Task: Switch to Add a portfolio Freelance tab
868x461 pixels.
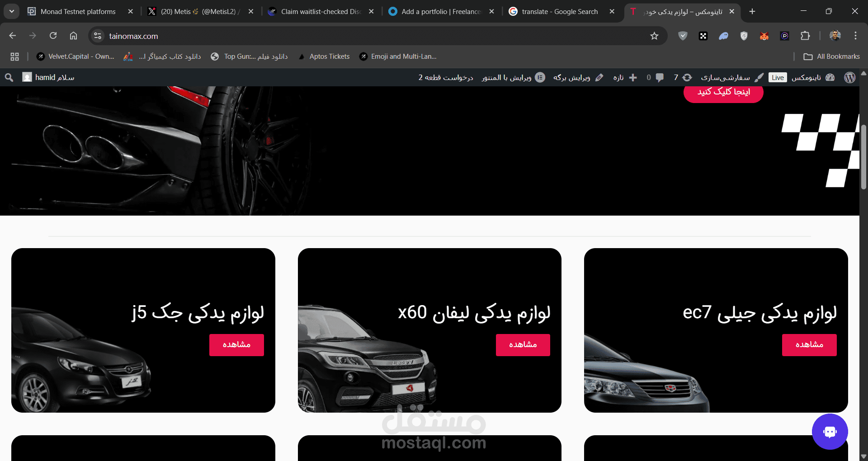Action: pos(441,11)
